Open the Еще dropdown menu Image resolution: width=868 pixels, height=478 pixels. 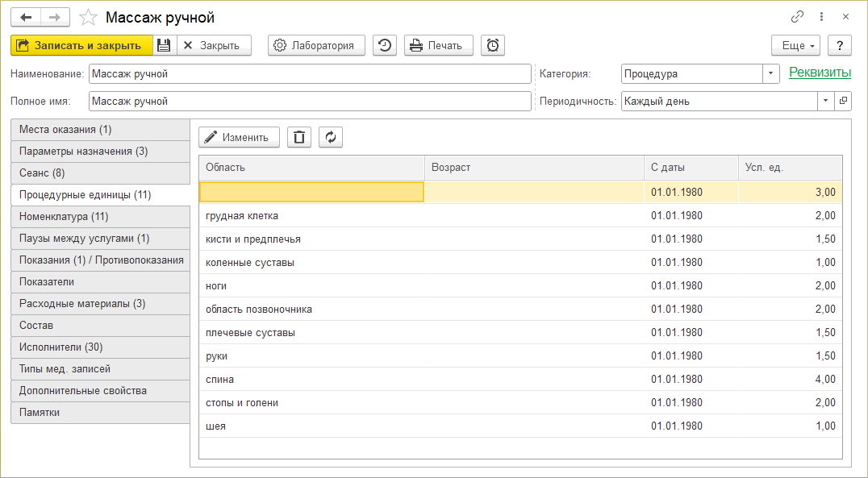pyautogui.click(x=795, y=45)
